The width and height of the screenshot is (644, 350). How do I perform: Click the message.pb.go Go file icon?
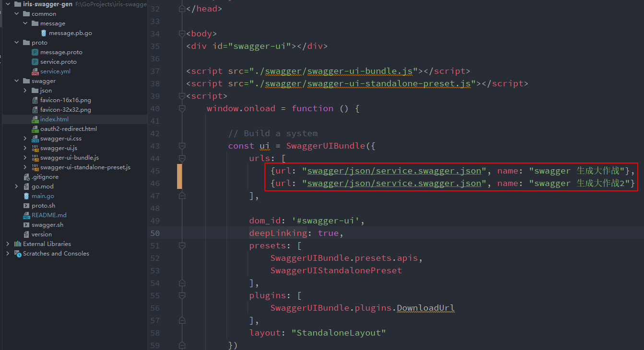[44, 33]
